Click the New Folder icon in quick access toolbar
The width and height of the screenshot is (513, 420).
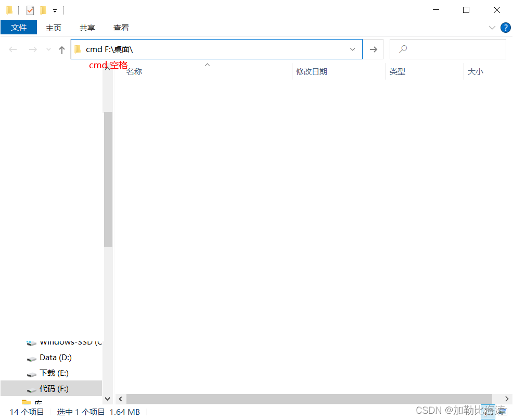pos(43,10)
